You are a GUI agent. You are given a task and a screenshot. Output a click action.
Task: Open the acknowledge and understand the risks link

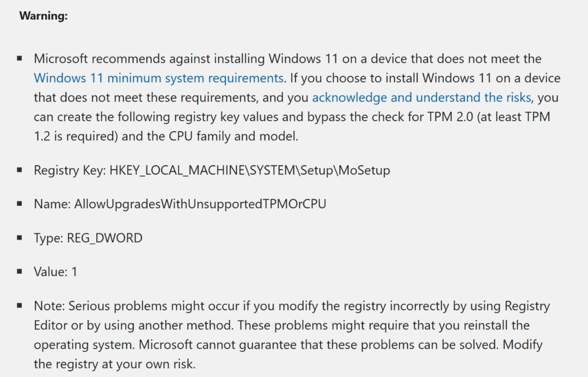421,97
